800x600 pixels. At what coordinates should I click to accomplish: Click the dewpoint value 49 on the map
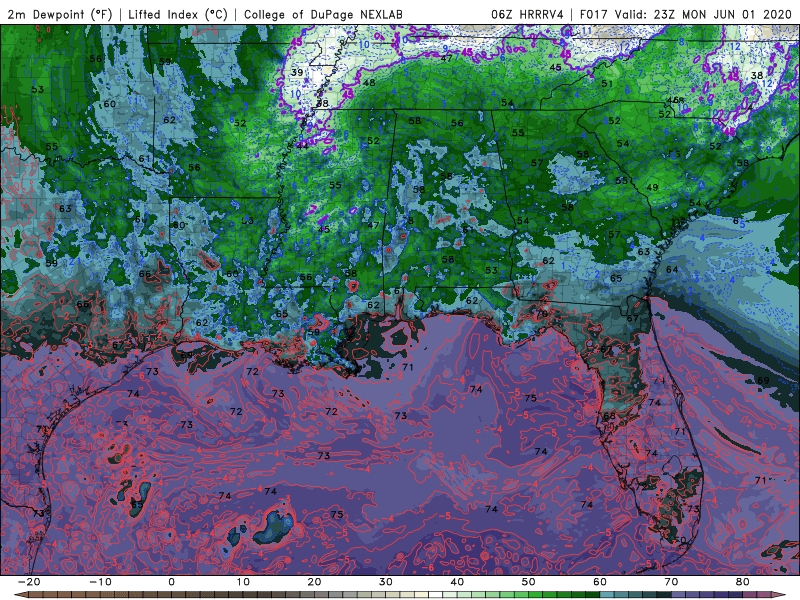tap(652, 187)
